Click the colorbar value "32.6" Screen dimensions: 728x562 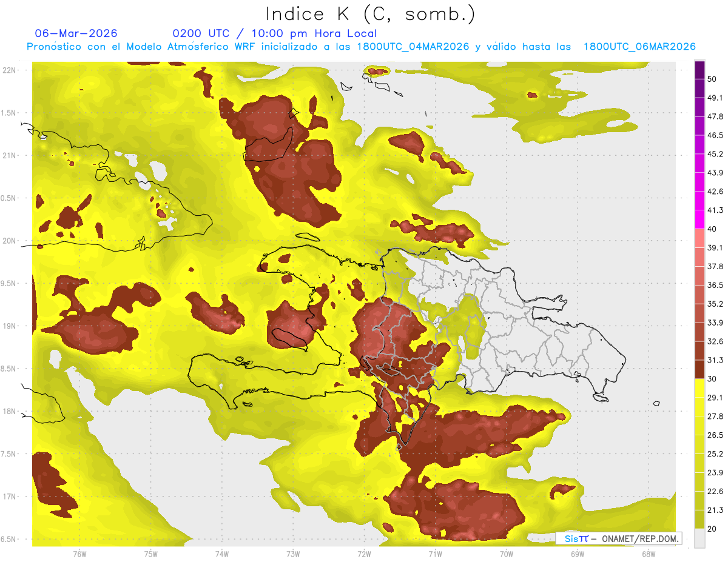[715, 341]
